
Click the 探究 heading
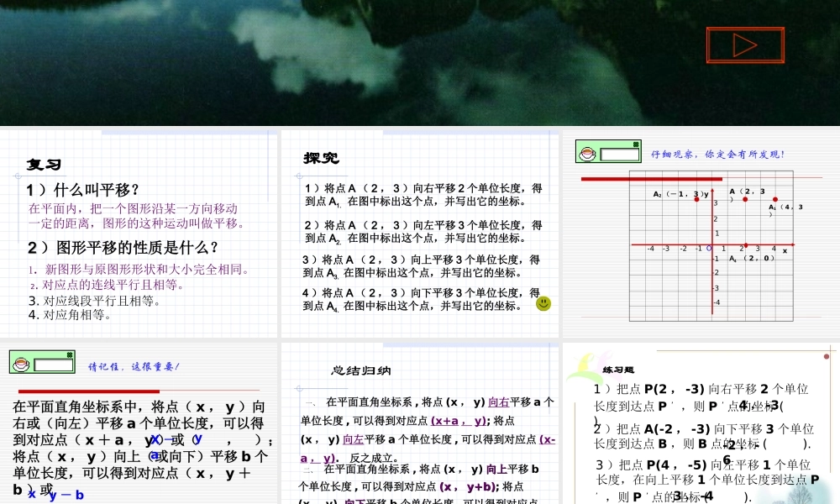(322, 158)
